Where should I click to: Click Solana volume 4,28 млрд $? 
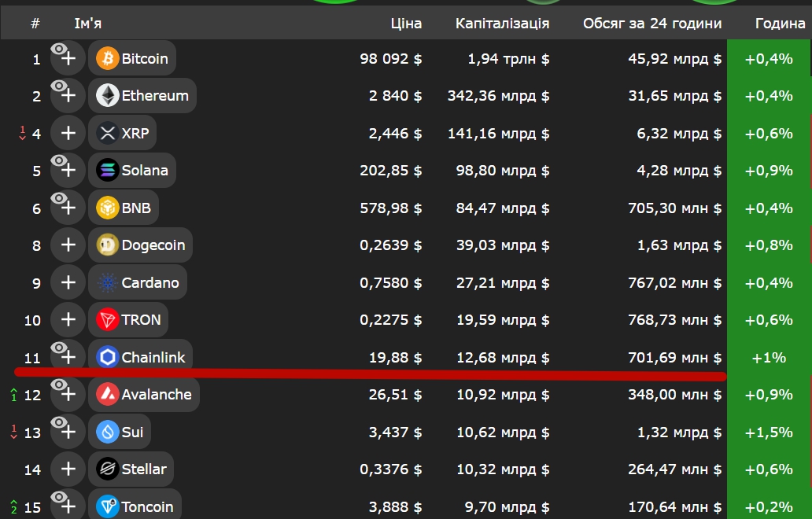tap(680, 170)
